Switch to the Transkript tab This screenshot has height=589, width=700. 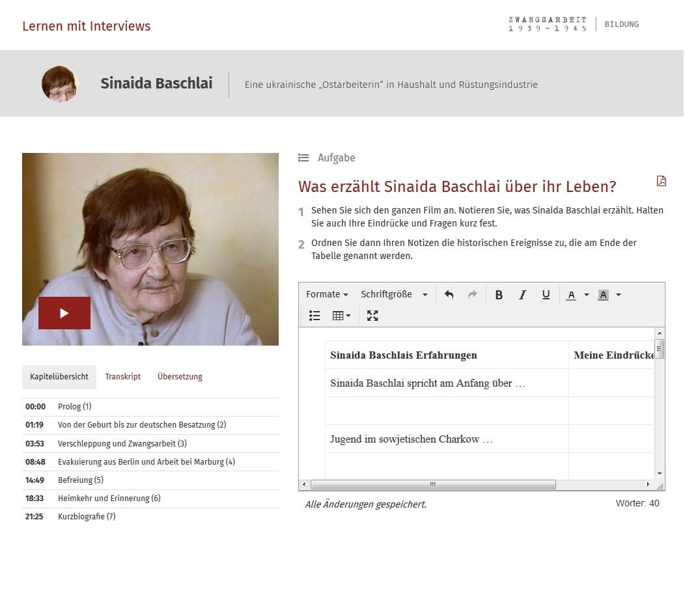[123, 377]
